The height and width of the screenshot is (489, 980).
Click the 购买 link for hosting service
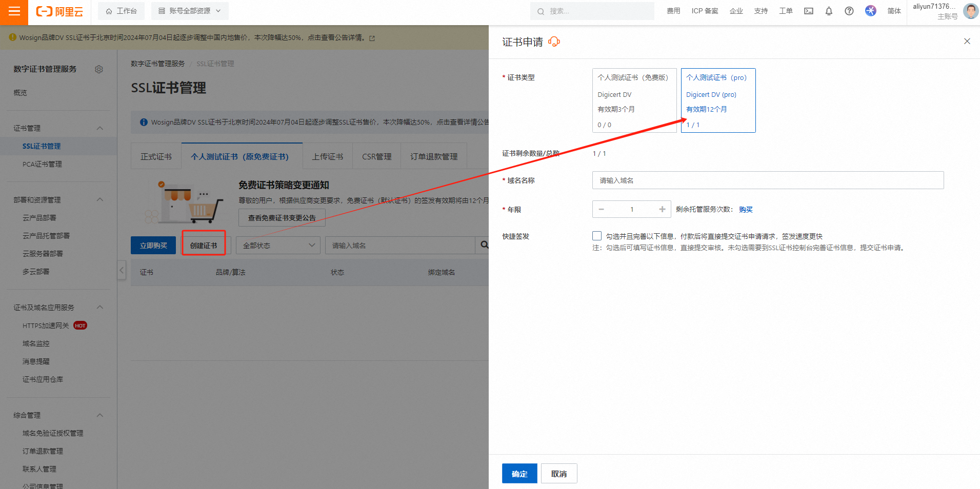[x=746, y=209]
